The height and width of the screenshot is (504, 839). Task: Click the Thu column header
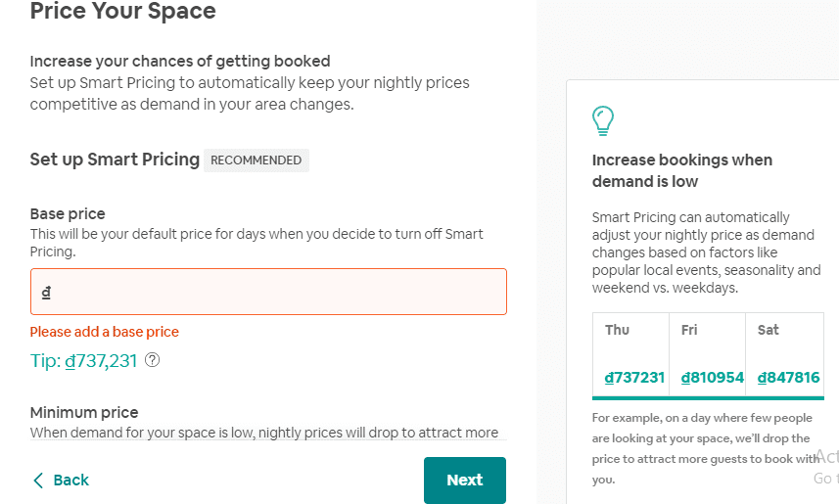tap(617, 330)
